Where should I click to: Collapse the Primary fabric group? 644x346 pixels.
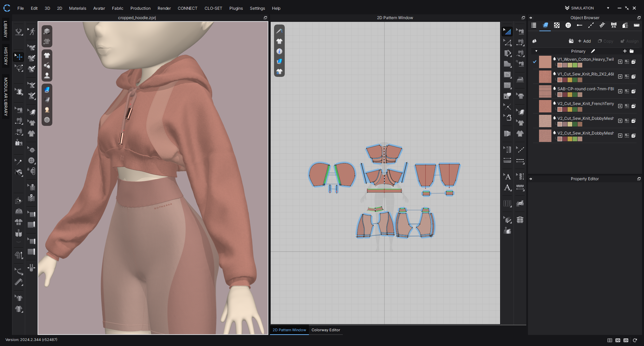click(536, 51)
